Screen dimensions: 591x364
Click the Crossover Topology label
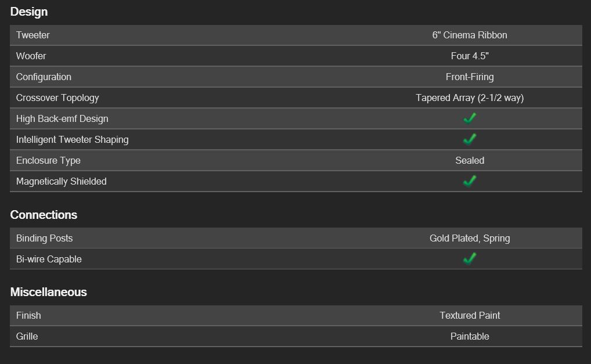(x=57, y=98)
